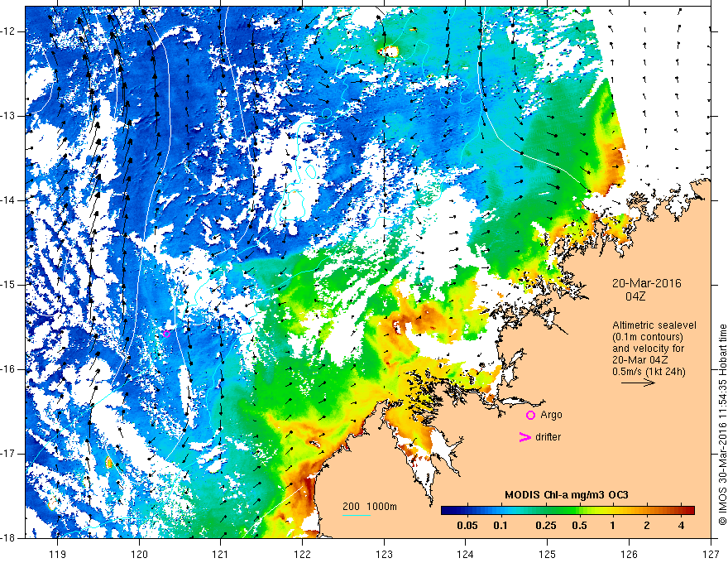Image resolution: width=728 pixels, height=563 pixels.
Task: Click the cyan 200 1000m depth contour line sample
Action: coord(357,515)
